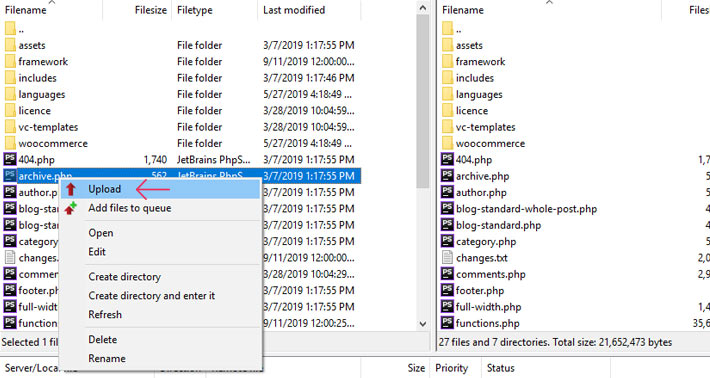Click the licence folder icon in local pane
The width and height of the screenshot is (710, 378).
click(10, 110)
